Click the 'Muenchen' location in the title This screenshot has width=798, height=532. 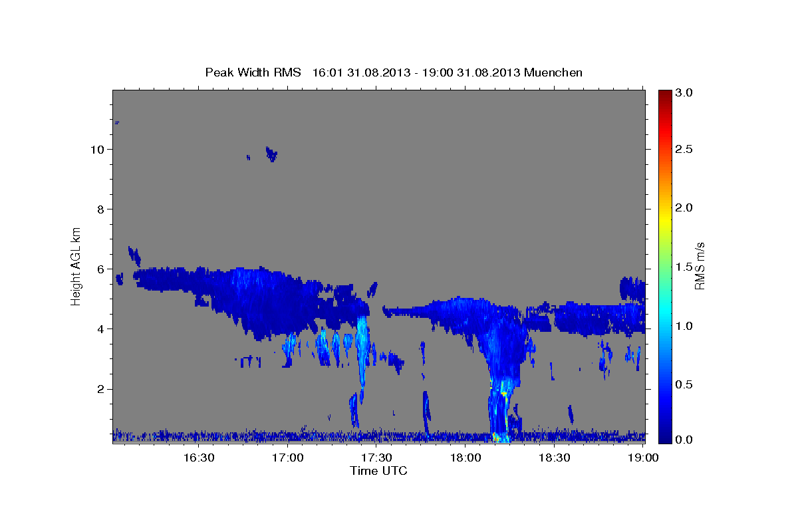pos(553,72)
